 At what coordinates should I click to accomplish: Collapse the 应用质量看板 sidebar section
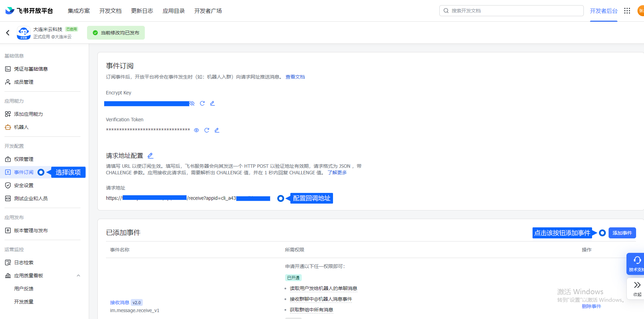tap(78, 276)
